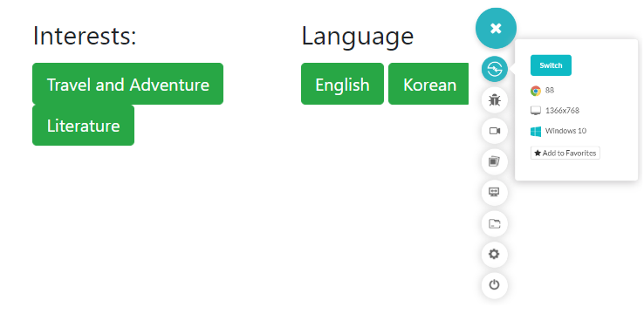Click the switch browser configuration icon
The image size is (644, 314).
(x=495, y=69)
